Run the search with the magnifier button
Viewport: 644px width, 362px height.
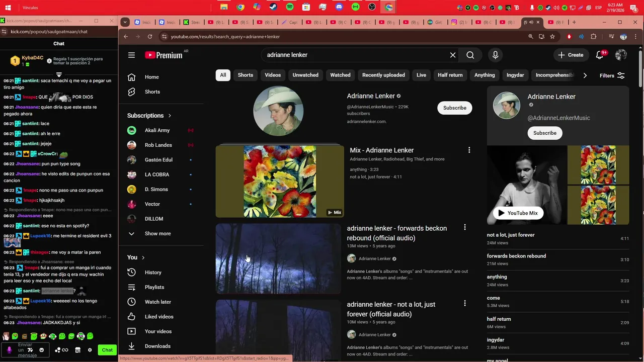(470, 55)
